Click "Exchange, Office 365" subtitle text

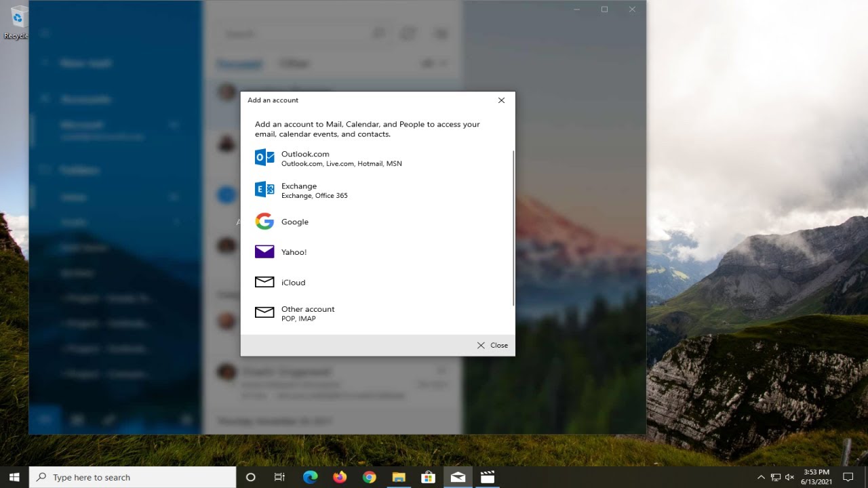[314, 196]
